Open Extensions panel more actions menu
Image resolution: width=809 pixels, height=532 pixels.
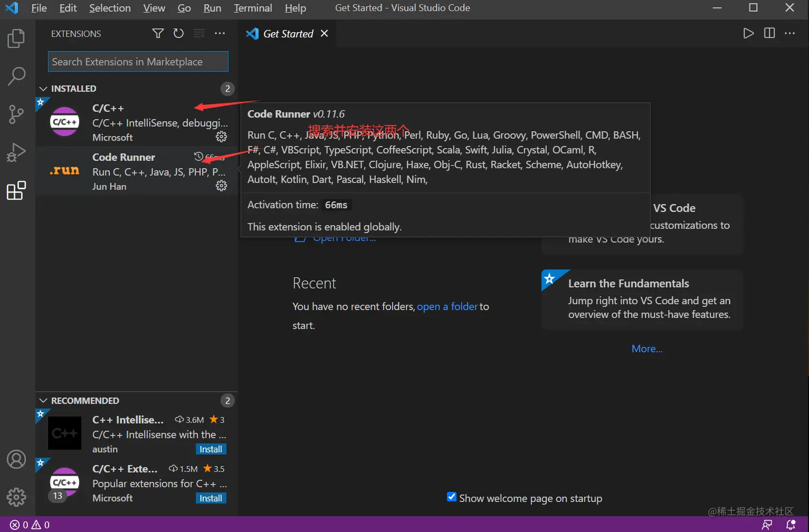(x=220, y=33)
